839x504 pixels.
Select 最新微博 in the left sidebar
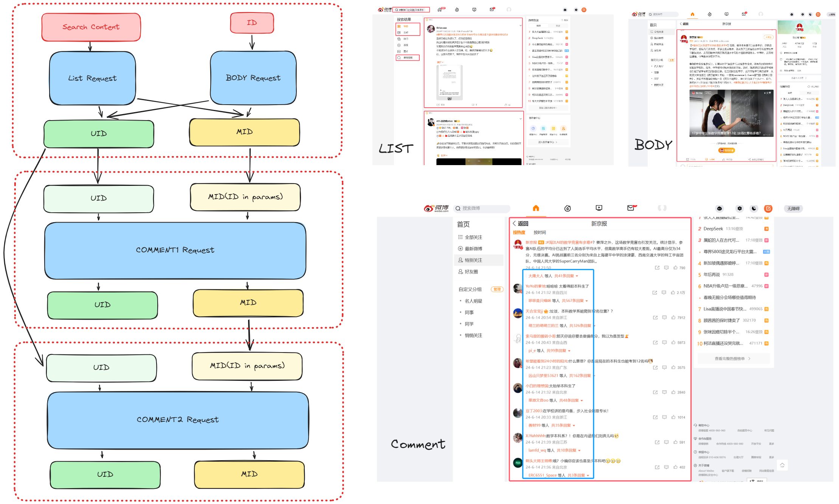[473, 249]
